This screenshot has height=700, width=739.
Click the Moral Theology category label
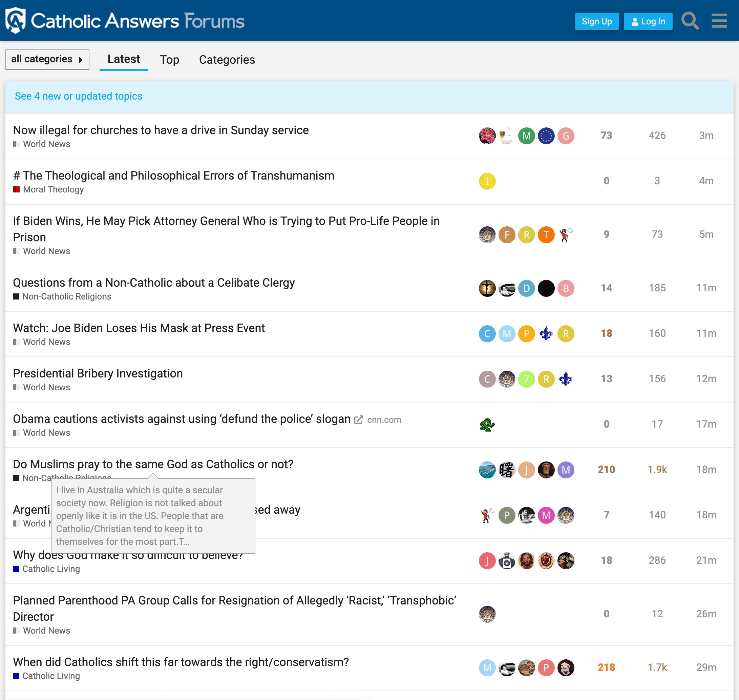point(54,189)
